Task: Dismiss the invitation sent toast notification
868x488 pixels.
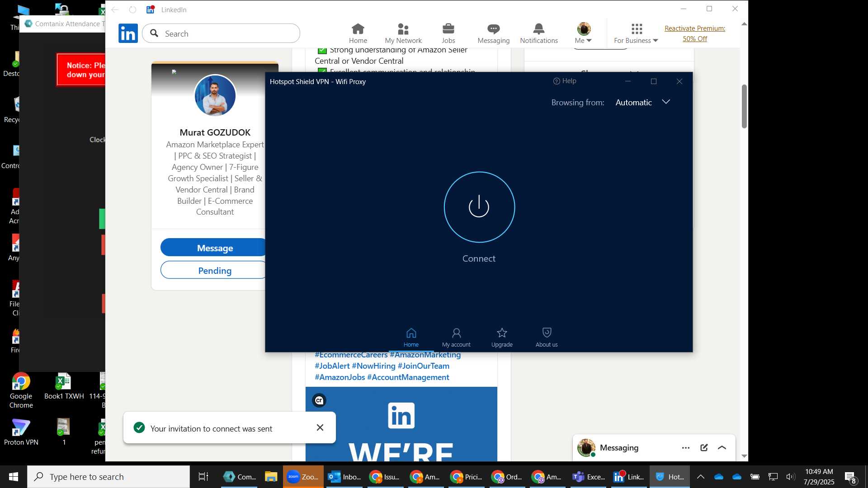Action: coord(320,427)
